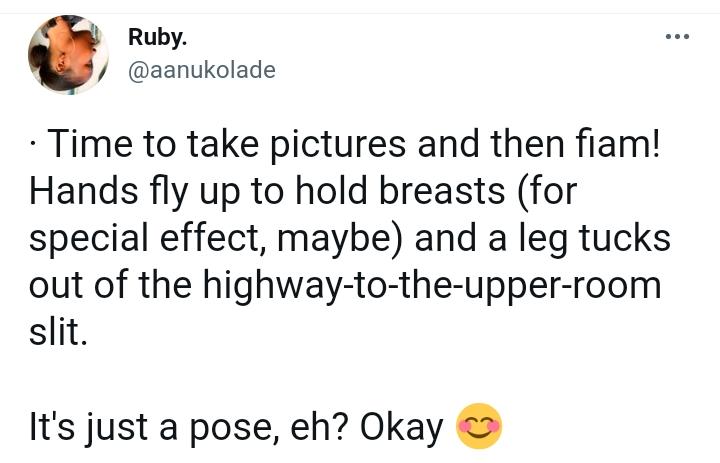Click the blushing smiley emoji
Viewport: 720px width, 463px height.
pos(479,427)
